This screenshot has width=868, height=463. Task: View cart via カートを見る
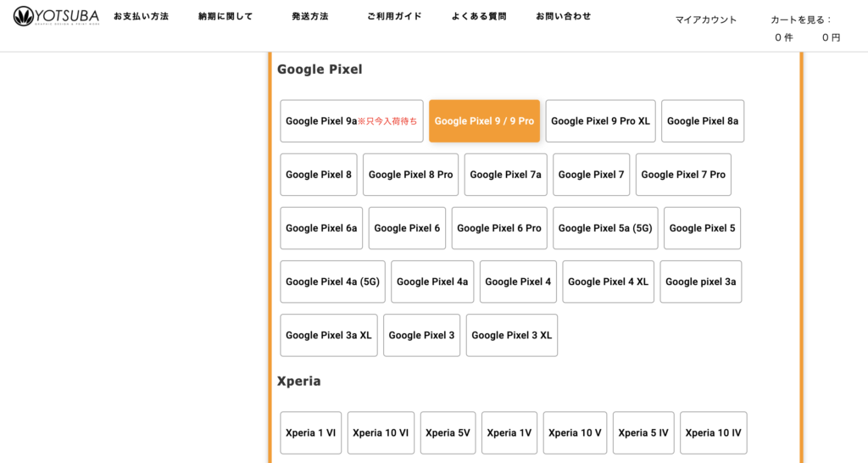[801, 20]
